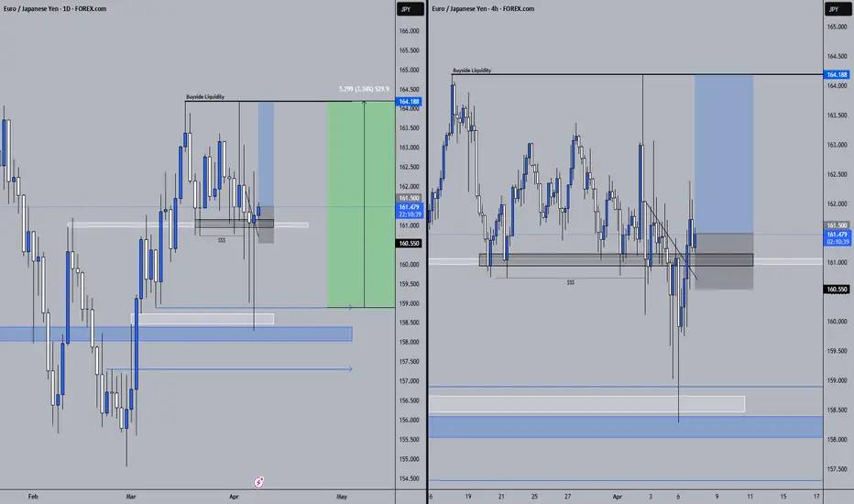854x504 pixels.
Task: Click 165.500 on the 1D price axis
Action: 409,50
